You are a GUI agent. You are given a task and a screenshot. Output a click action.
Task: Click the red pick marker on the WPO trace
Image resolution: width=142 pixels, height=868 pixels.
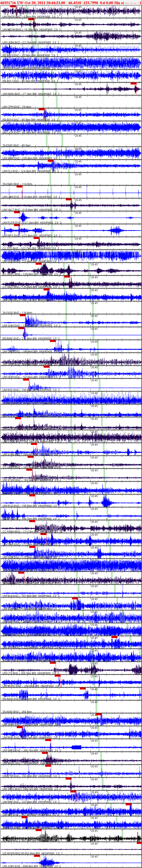[17, 225]
